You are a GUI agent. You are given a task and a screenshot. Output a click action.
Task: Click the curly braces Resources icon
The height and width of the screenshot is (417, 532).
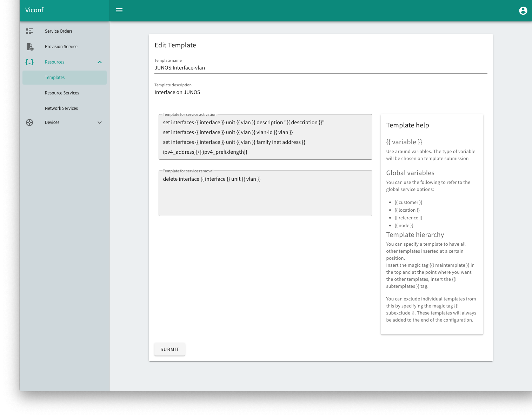click(x=29, y=62)
